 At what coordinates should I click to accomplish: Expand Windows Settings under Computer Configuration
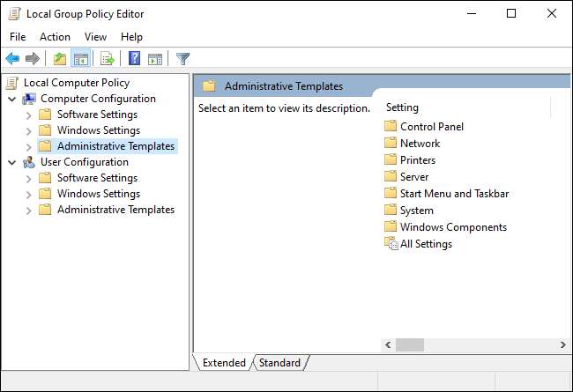point(29,130)
